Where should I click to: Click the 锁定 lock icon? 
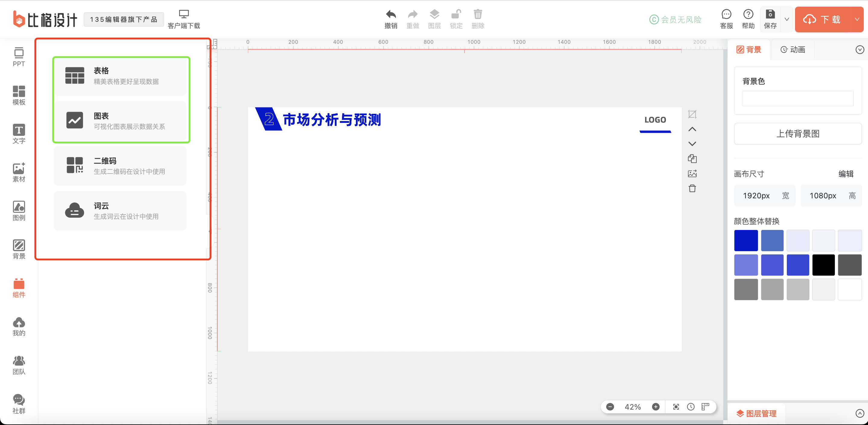(456, 19)
